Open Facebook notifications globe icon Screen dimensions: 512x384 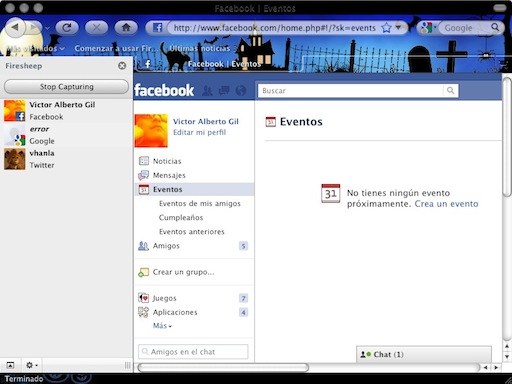241,90
